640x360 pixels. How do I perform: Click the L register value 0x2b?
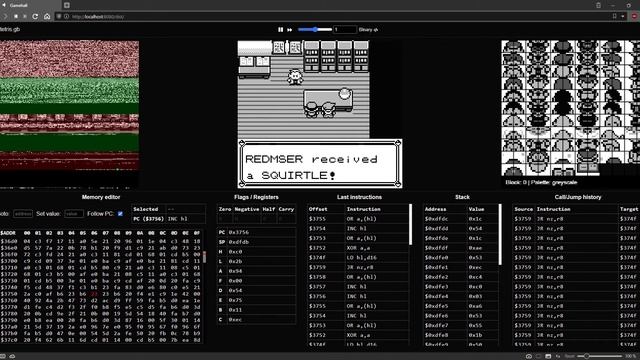coord(235,261)
